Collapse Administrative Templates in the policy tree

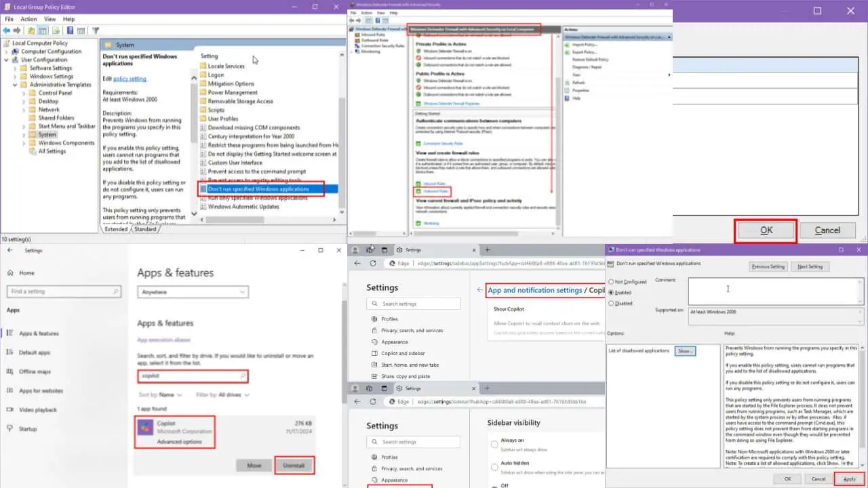tap(15, 85)
